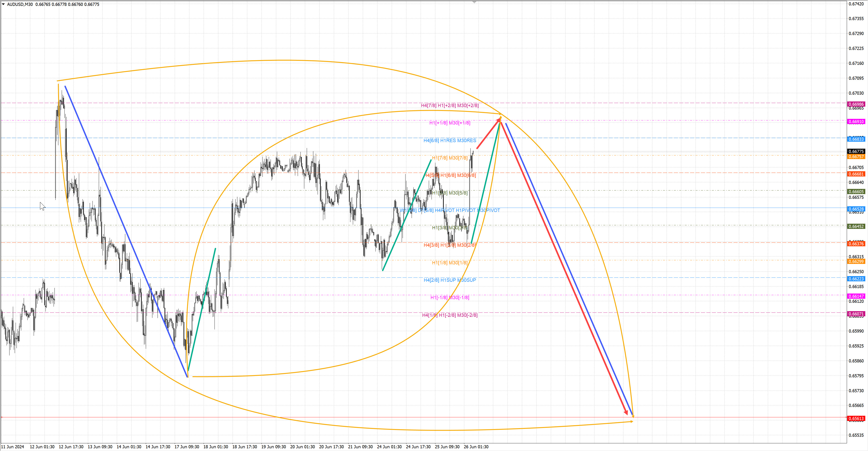Click the blue 0.66528 pivot price tag
This screenshot has width=868, height=451.
coord(856,209)
